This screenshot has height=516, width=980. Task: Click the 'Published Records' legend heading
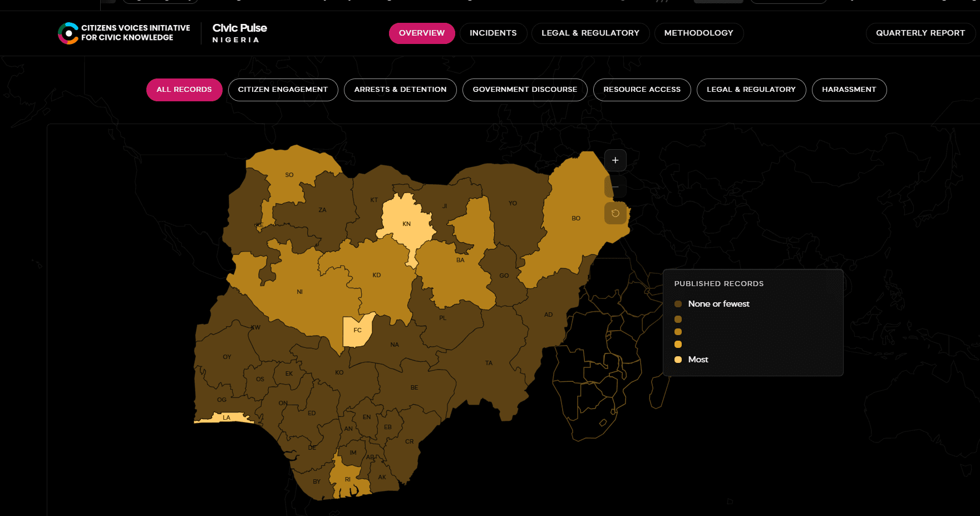719,283
